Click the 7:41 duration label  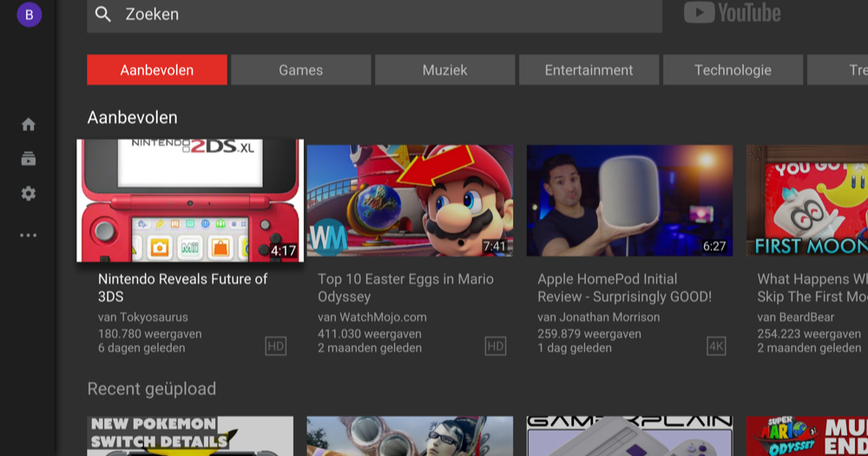coord(495,246)
